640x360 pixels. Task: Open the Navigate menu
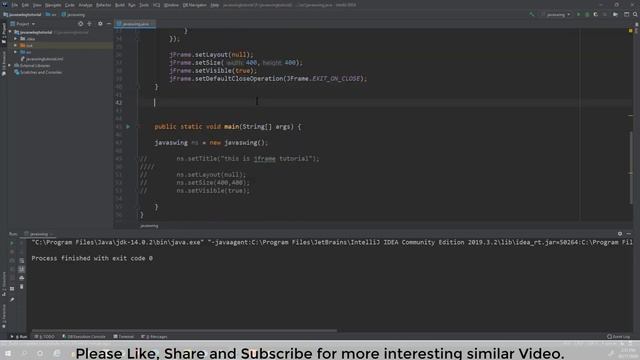[x=53, y=5]
